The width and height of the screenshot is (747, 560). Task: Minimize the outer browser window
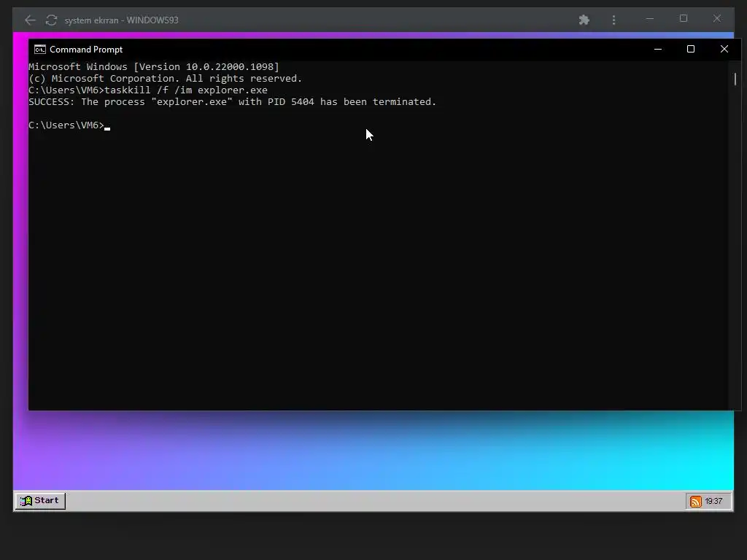tap(650, 19)
